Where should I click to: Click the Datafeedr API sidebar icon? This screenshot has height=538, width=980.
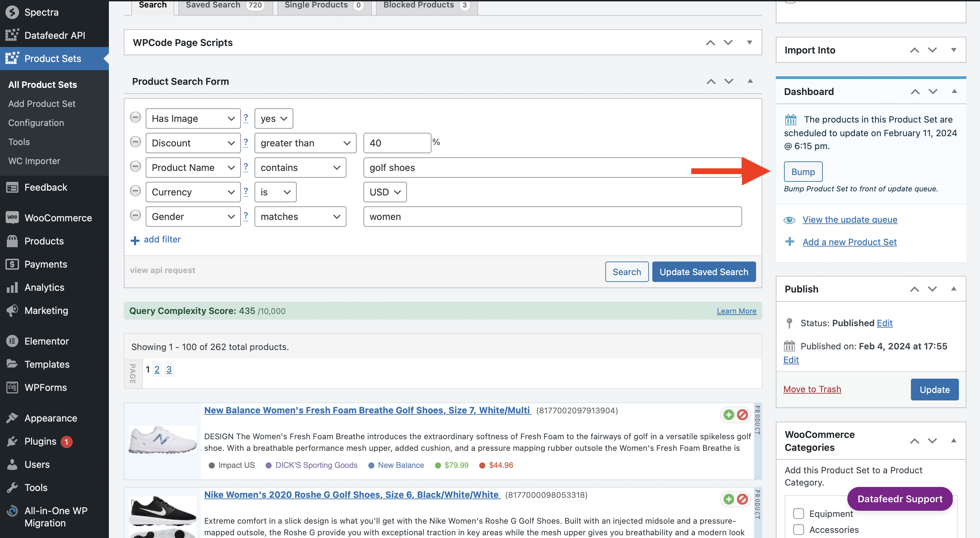point(12,35)
